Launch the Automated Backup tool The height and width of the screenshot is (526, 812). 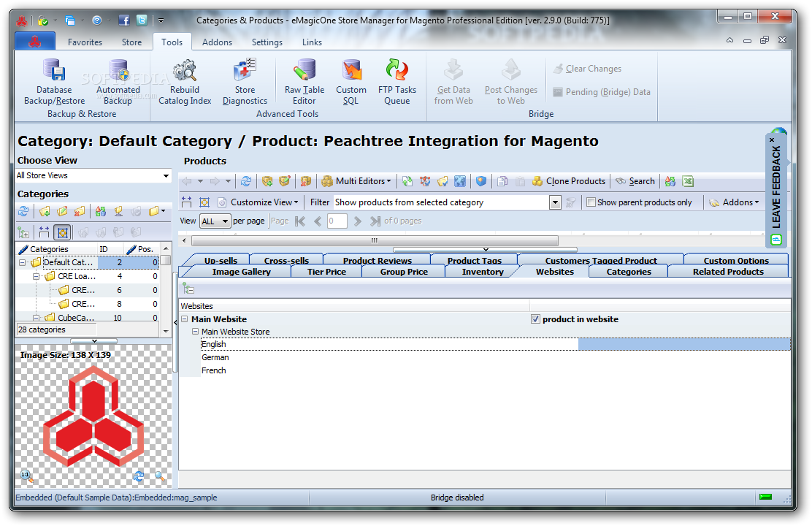pyautogui.click(x=118, y=82)
